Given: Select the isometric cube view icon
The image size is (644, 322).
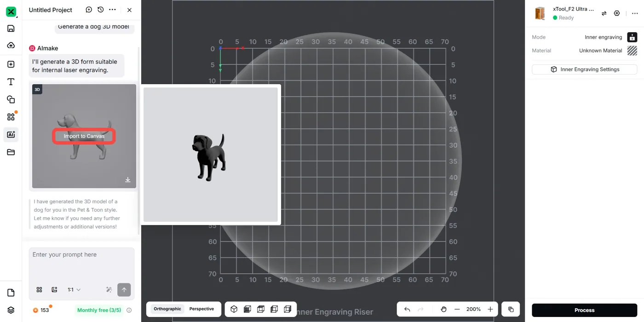Looking at the screenshot, I should coord(234,309).
